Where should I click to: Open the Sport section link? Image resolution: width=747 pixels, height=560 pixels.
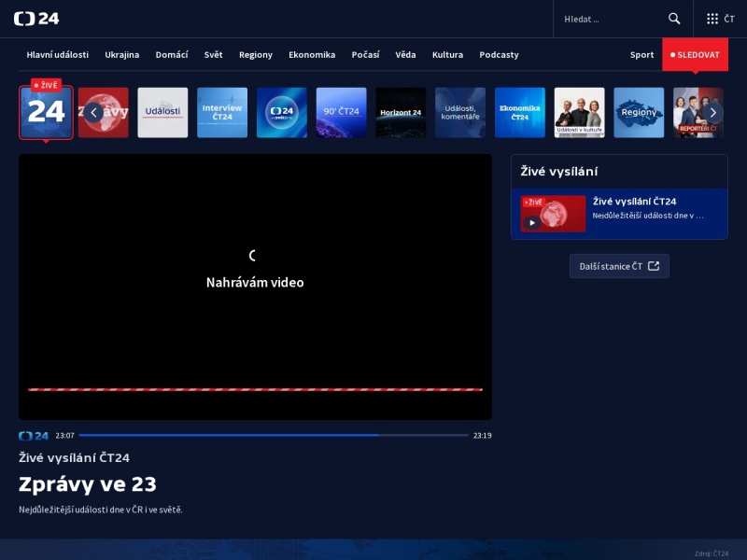(x=641, y=55)
